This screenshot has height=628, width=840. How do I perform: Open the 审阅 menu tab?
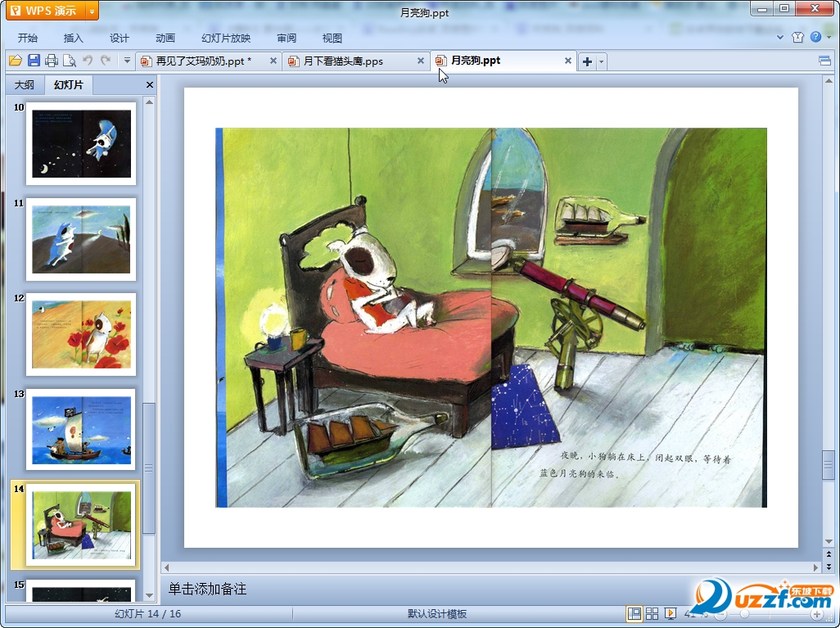[x=287, y=38]
